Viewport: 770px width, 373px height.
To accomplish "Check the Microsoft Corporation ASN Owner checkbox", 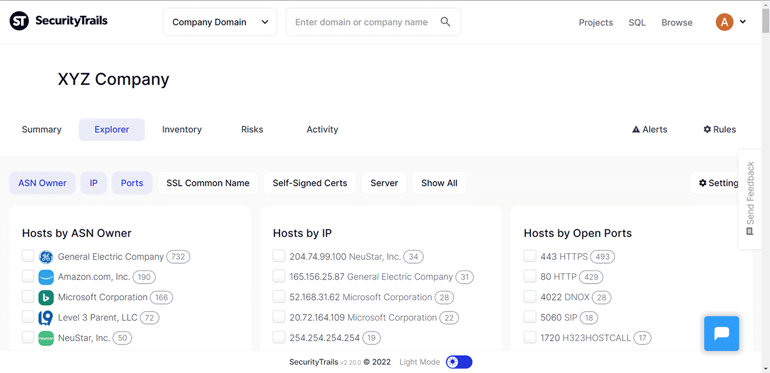I will click(x=28, y=297).
